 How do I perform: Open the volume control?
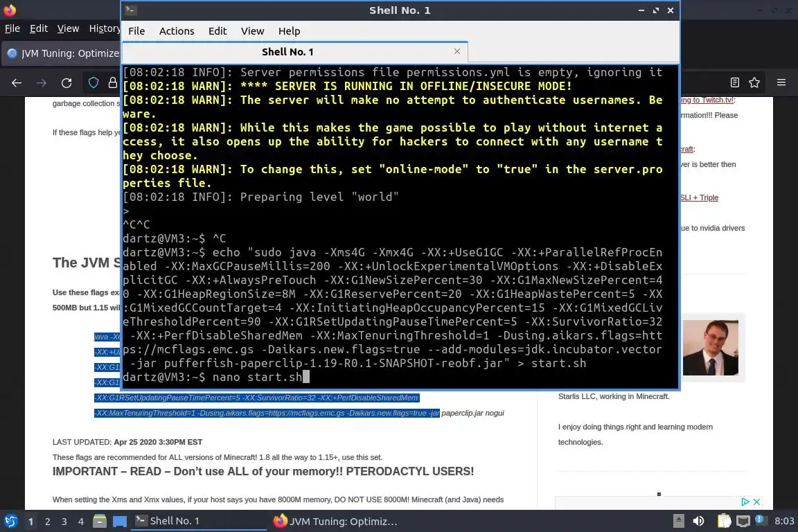click(699, 521)
